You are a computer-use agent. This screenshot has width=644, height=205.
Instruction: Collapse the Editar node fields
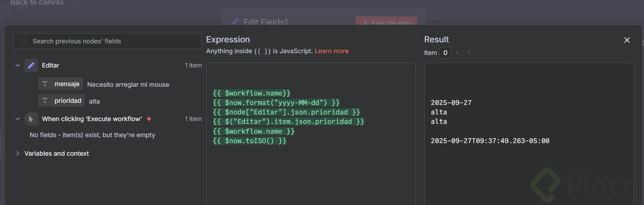click(17, 65)
